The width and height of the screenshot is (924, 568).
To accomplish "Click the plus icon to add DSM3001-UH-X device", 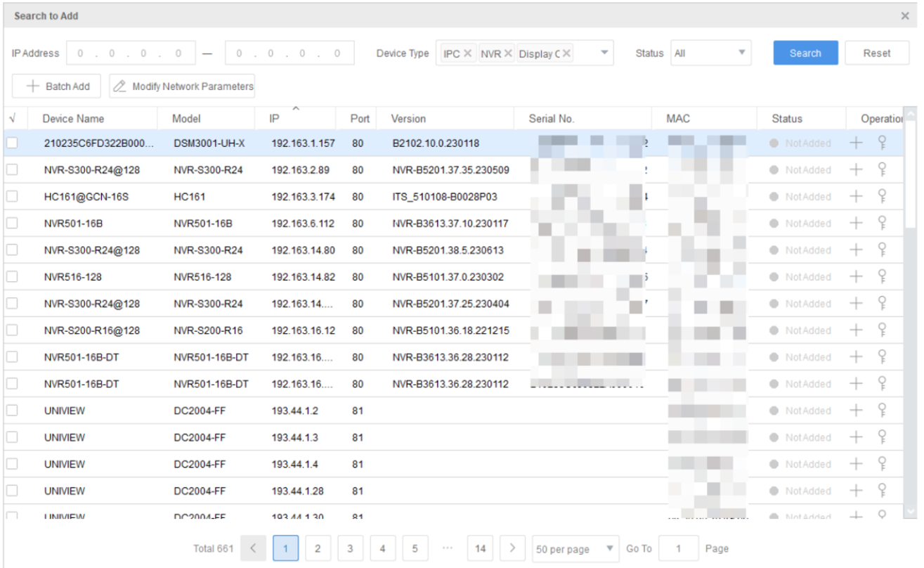I will click(857, 143).
